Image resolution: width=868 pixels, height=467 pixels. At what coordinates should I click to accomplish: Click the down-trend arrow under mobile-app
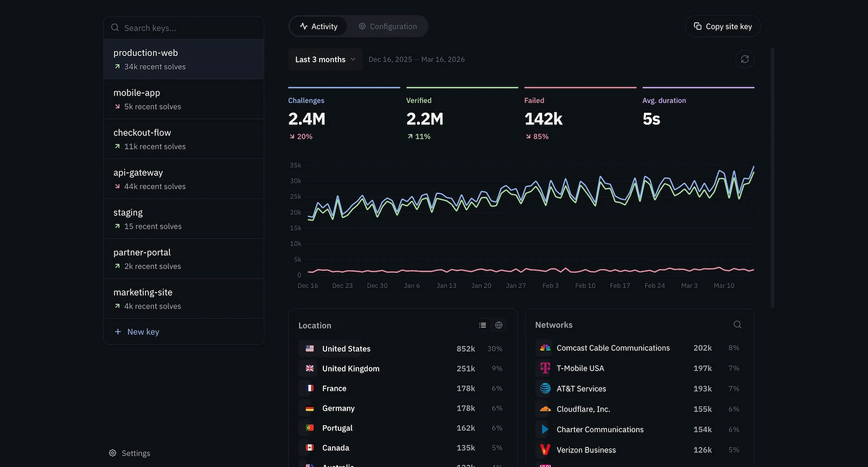click(x=117, y=106)
